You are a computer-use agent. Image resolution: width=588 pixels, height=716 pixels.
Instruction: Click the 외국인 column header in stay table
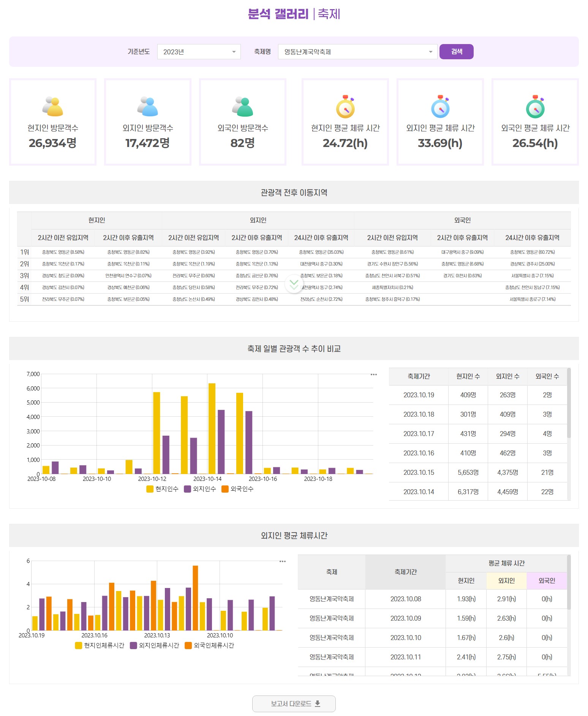(x=547, y=580)
